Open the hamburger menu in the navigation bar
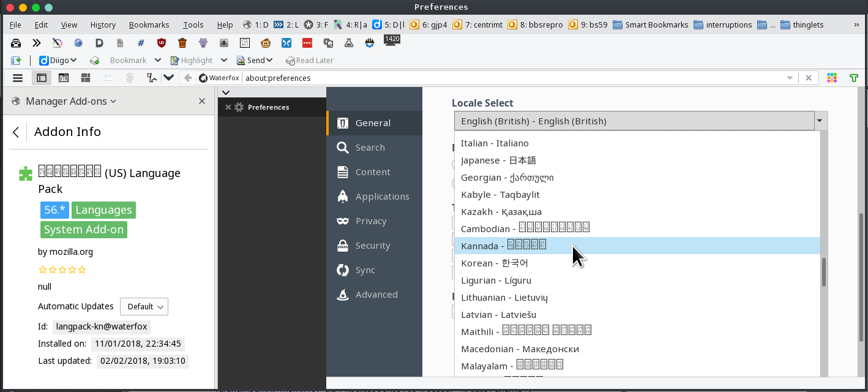 tap(18, 78)
